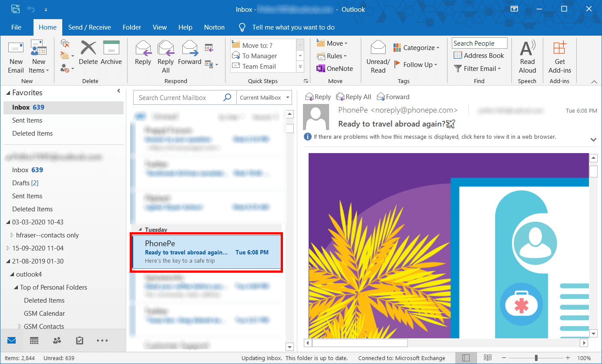The height and width of the screenshot is (364, 602).
Task: Expand the hfraser--contacts only folder
Action: tap(12, 235)
